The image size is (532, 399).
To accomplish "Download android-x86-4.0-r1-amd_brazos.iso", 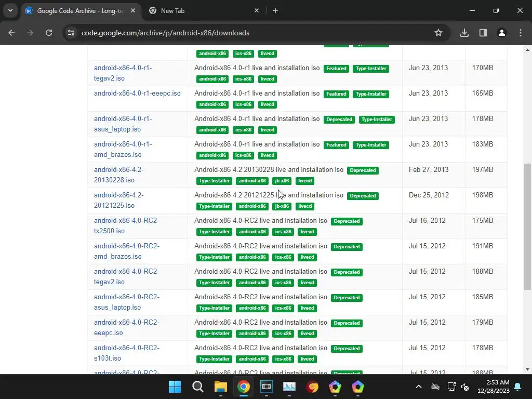I will click(123, 149).
